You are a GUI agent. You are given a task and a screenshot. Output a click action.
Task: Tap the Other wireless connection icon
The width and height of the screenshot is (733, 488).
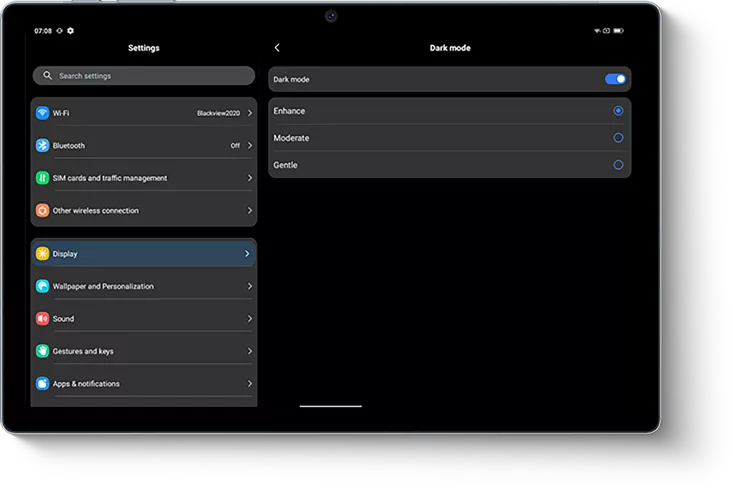(x=42, y=211)
